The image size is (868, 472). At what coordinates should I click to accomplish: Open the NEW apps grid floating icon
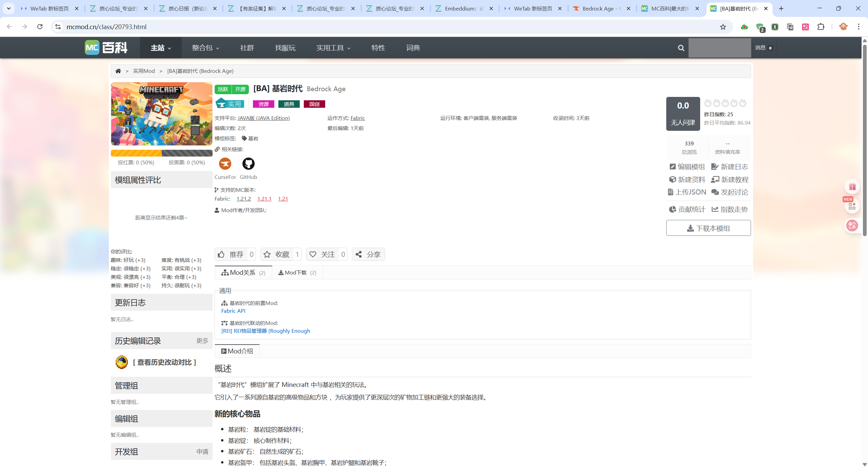tap(852, 206)
